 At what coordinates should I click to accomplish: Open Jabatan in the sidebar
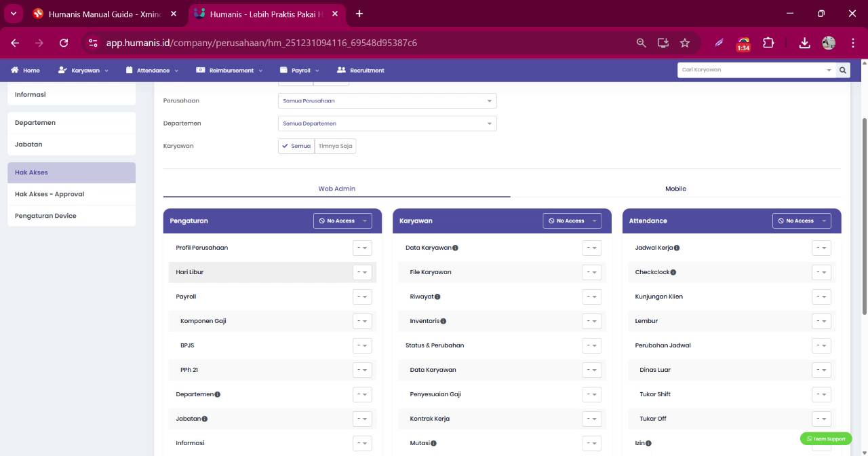pyautogui.click(x=71, y=145)
